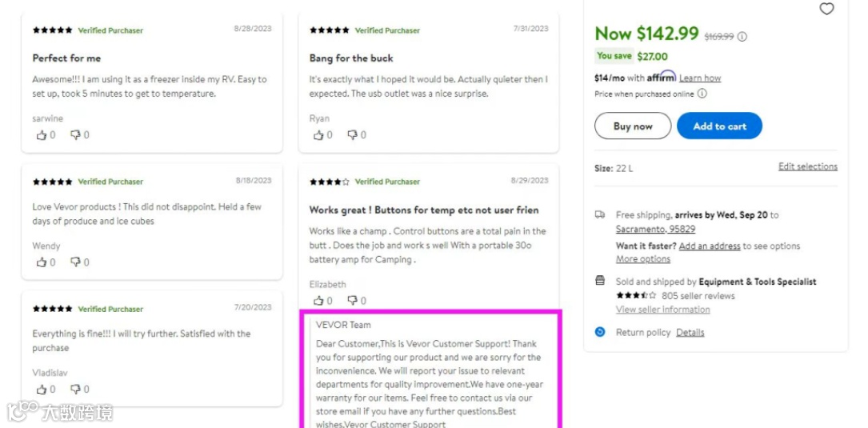
Task: Open Return policy Details link
Action: [690, 332]
